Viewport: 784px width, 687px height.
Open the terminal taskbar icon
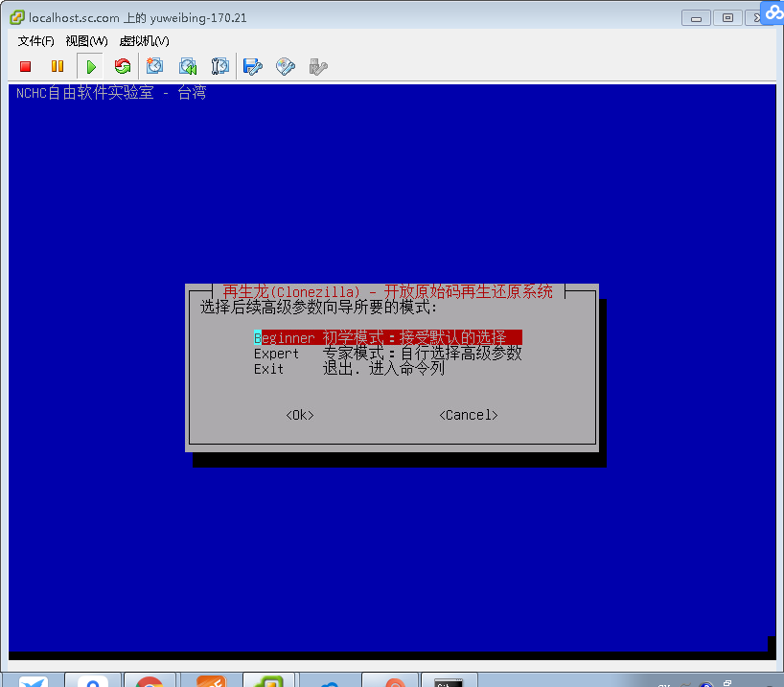click(x=449, y=680)
